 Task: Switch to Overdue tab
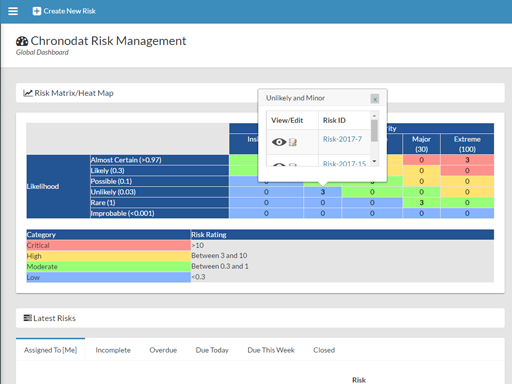[x=163, y=350]
